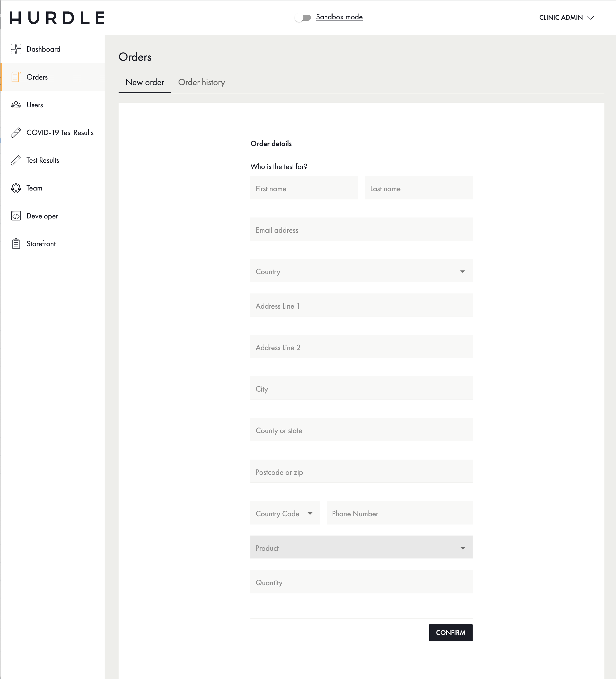Click the Developer code window icon
This screenshot has width=616, height=679.
(x=16, y=216)
